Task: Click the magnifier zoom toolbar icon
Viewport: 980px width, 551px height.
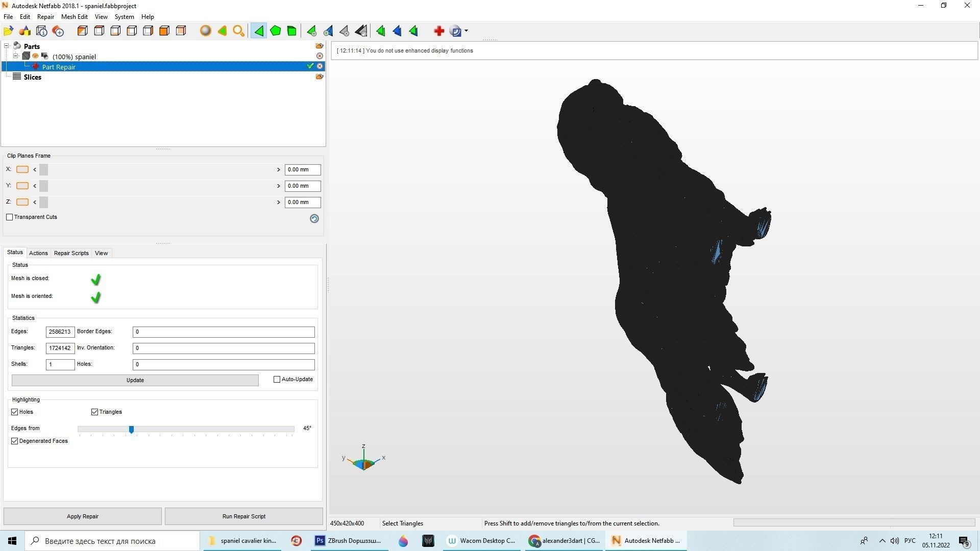Action: tap(238, 31)
